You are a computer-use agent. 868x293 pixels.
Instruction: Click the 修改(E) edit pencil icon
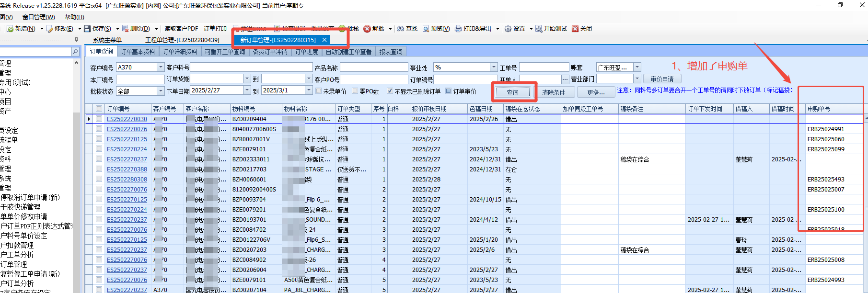[50, 29]
